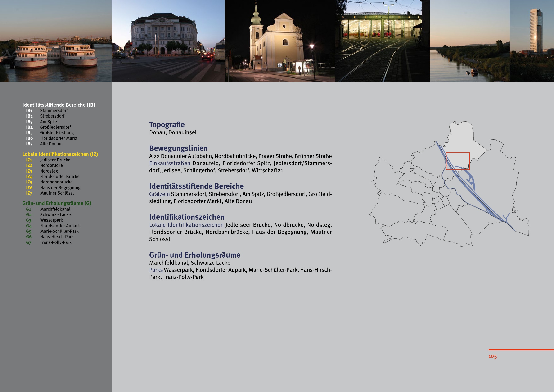Select IZ4 Floridsdorfer Brücke entry
Image resolution: width=554 pixels, height=392 pixels.
59,177
